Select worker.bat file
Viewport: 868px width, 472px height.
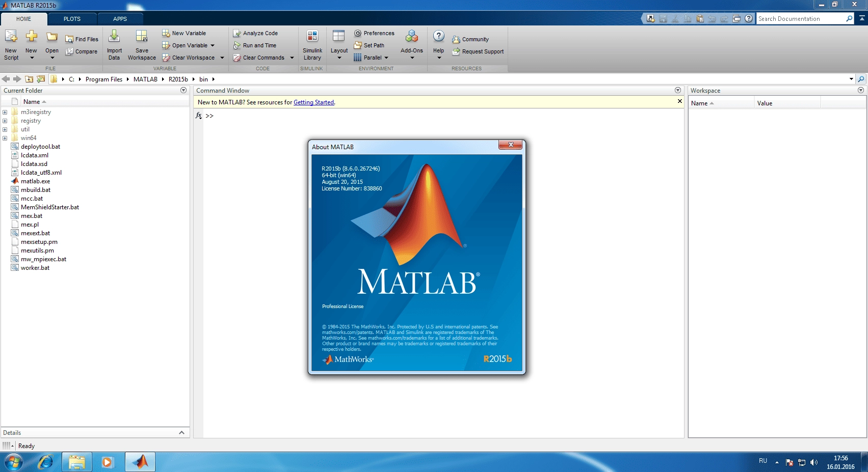[x=35, y=268]
